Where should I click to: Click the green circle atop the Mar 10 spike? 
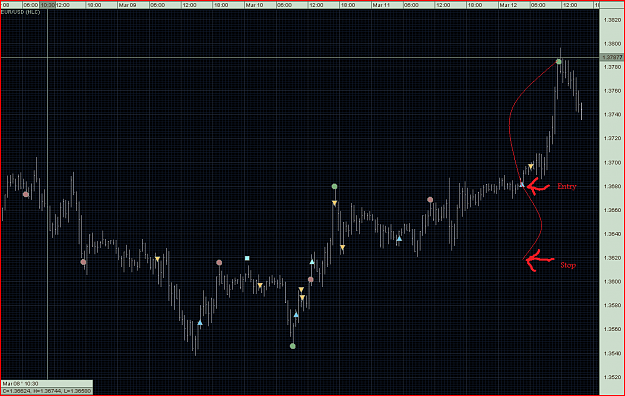pos(334,186)
